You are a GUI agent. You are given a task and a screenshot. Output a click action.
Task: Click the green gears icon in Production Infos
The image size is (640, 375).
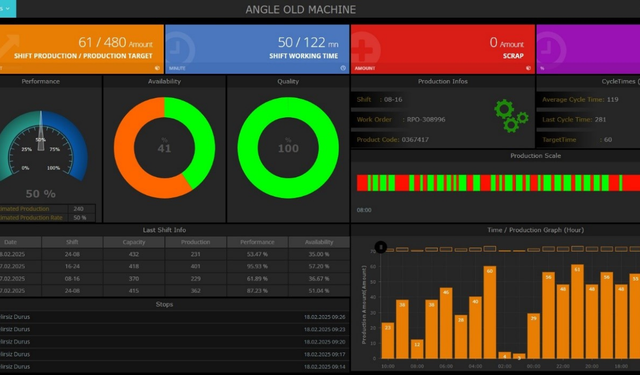coord(511,116)
